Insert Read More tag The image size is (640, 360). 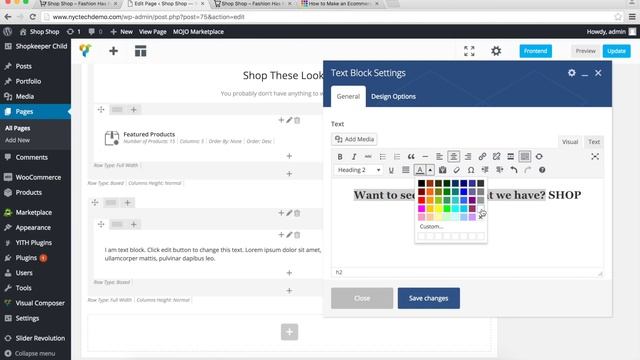[x=511, y=157]
